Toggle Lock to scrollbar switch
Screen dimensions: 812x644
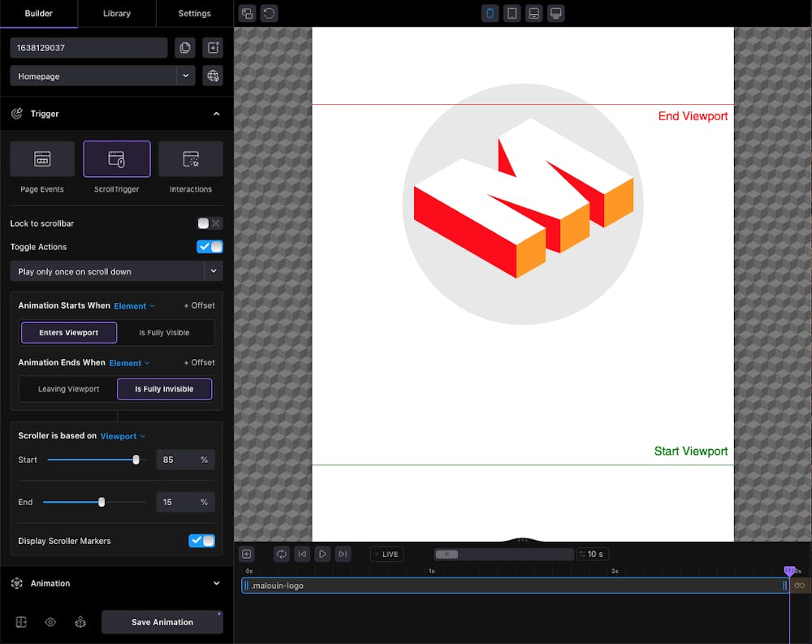point(209,223)
